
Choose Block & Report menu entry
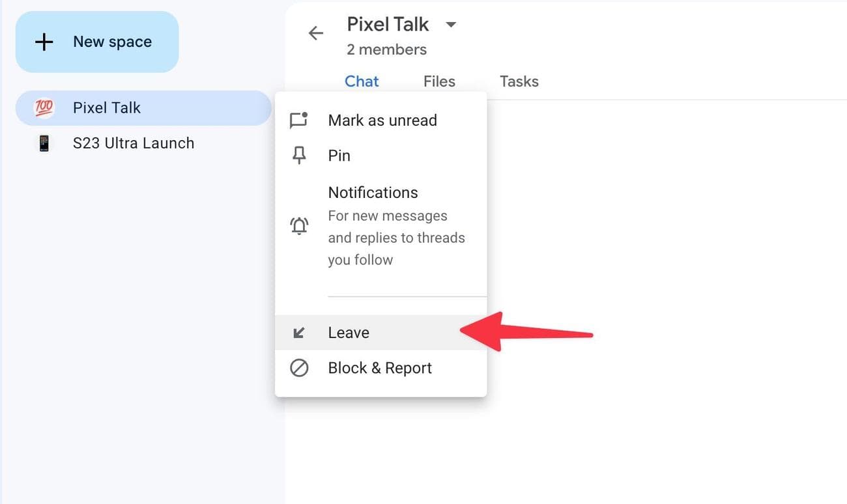coord(380,368)
